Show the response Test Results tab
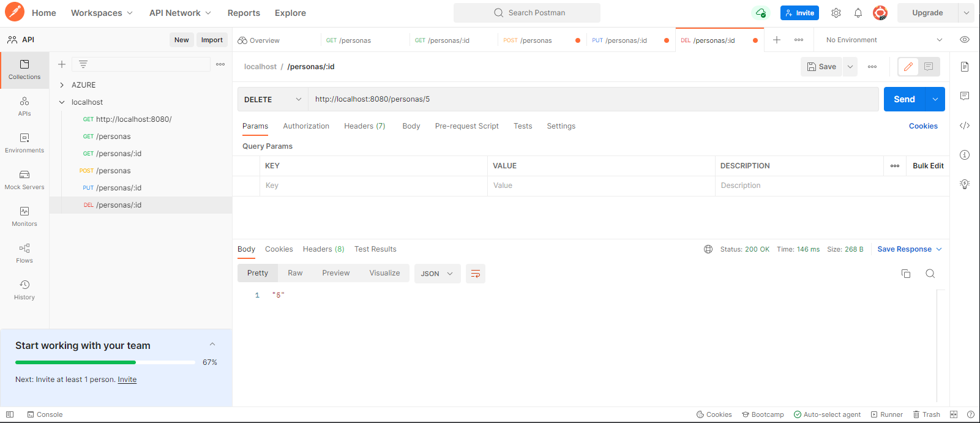The height and width of the screenshot is (423, 980). click(375, 249)
